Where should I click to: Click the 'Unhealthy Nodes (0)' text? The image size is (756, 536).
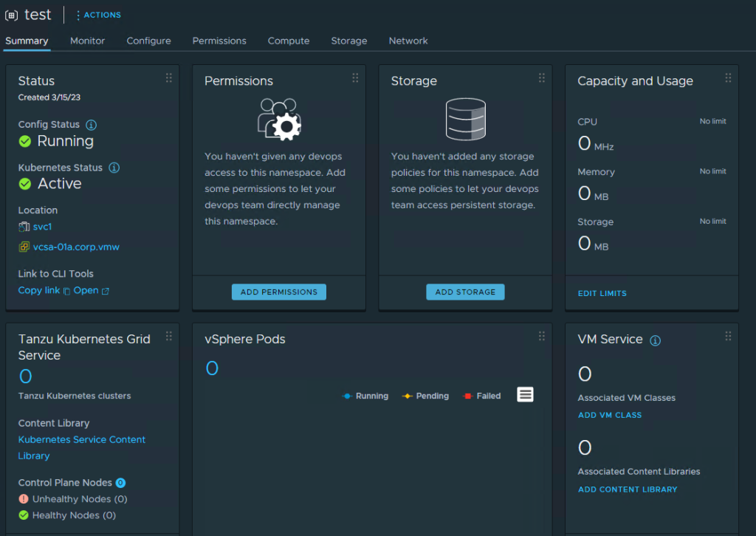80,499
